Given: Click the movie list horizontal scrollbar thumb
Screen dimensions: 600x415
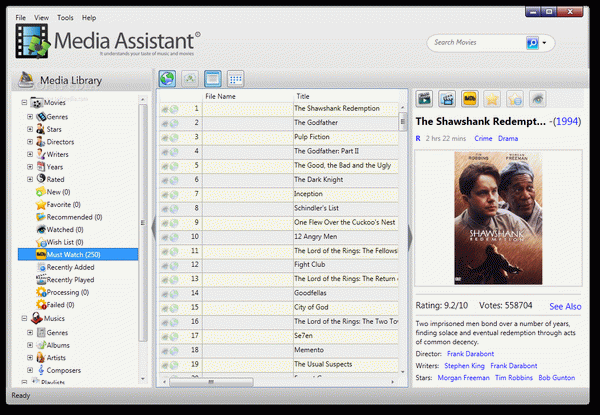Looking at the screenshot, I should (x=211, y=382).
